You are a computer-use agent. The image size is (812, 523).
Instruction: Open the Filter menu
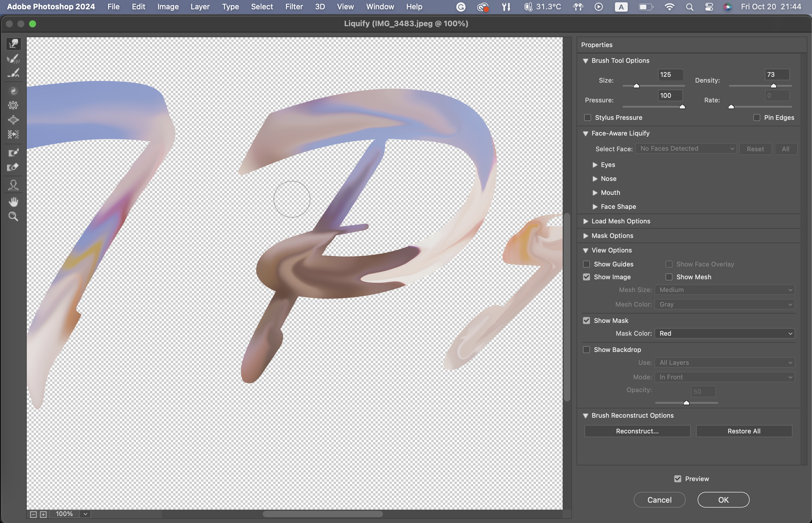294,7
